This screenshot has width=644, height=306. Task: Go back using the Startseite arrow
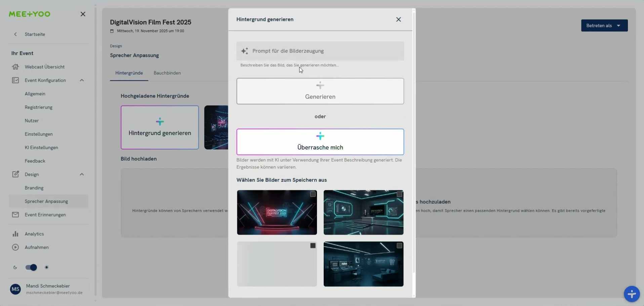(x=16, y=34)
